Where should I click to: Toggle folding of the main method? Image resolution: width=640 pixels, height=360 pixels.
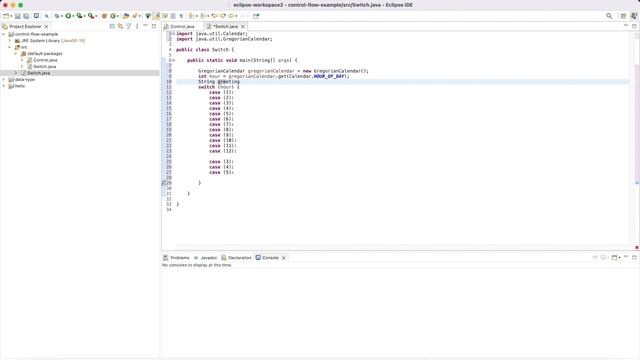coord(173,60)
